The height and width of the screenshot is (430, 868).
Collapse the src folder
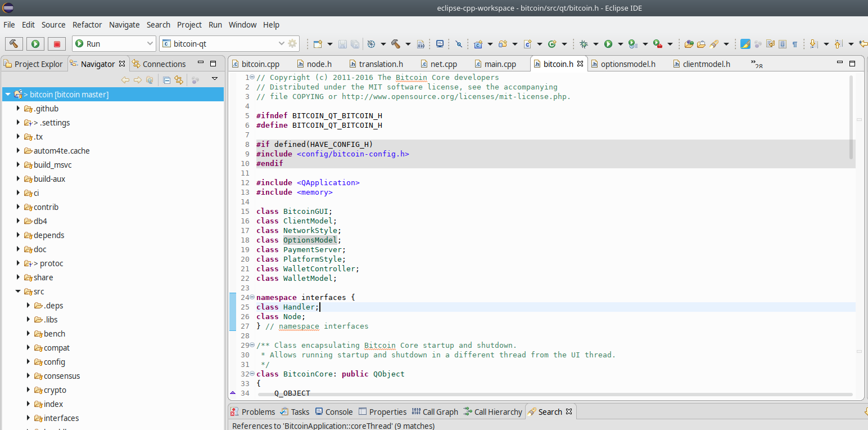[18, 292]
